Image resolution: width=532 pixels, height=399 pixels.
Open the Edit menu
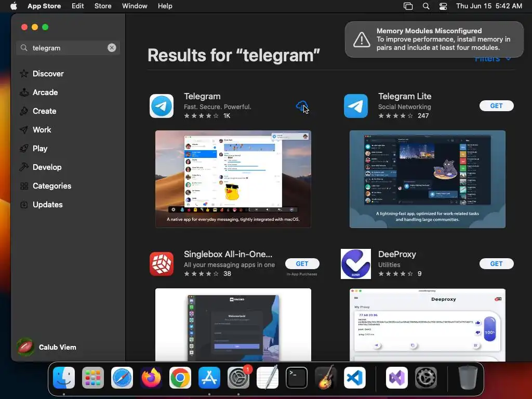(78, 6)
